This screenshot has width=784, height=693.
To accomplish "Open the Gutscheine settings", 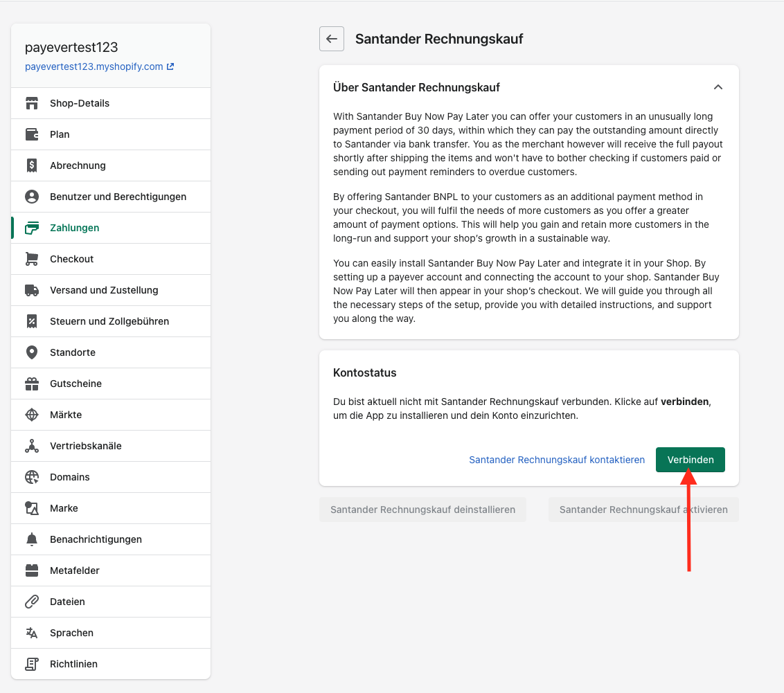I will point(111,384).
